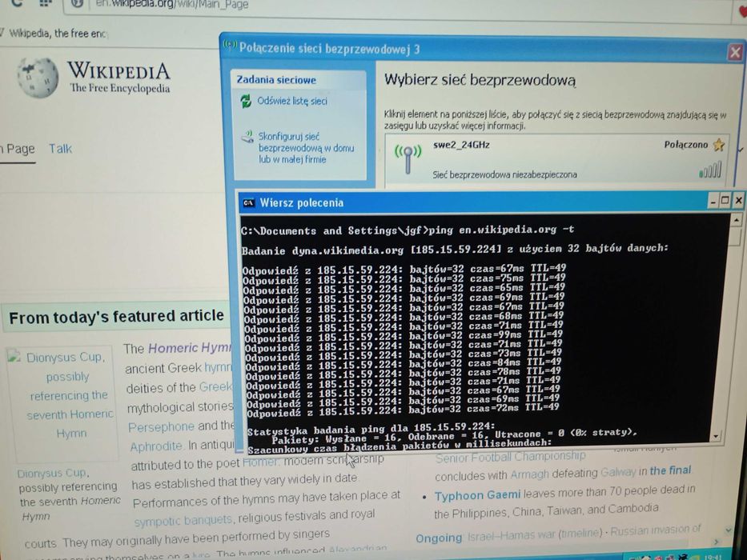747x560 pixels.
Task: Click the Greek hymns link in article
Action: click(x=217, y=368)
